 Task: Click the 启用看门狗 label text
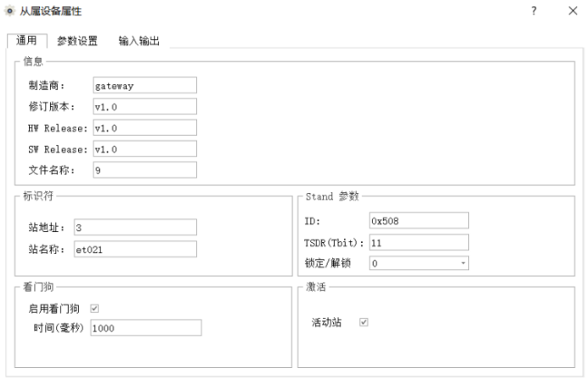pos(54,308)
